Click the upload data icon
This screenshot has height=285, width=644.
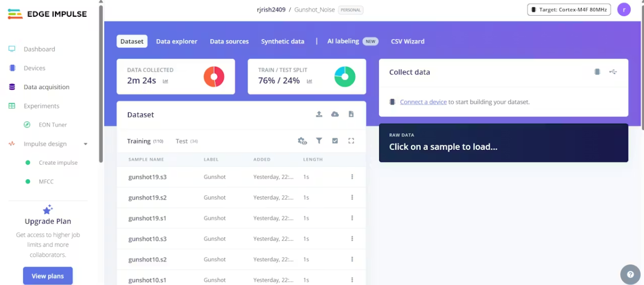pos(319,114)
